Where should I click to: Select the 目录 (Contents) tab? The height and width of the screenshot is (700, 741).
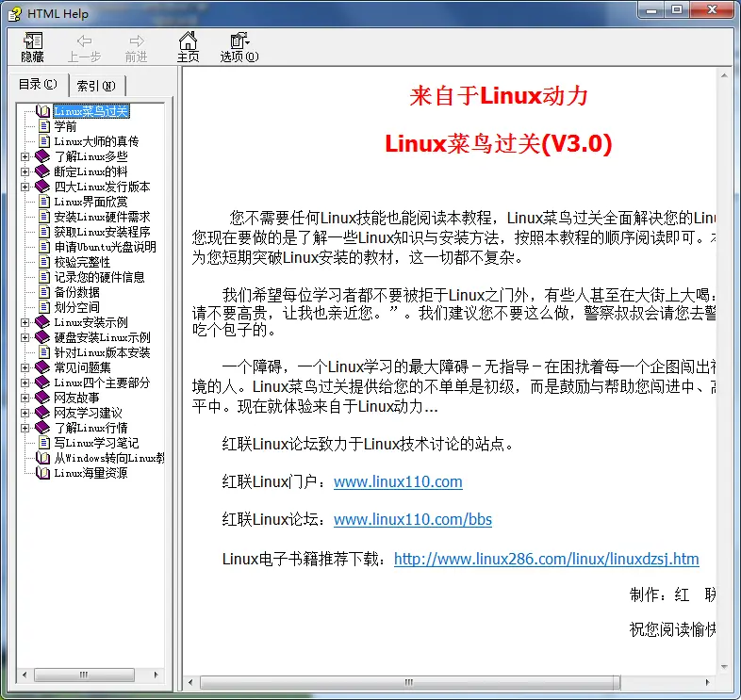[39, 85]
